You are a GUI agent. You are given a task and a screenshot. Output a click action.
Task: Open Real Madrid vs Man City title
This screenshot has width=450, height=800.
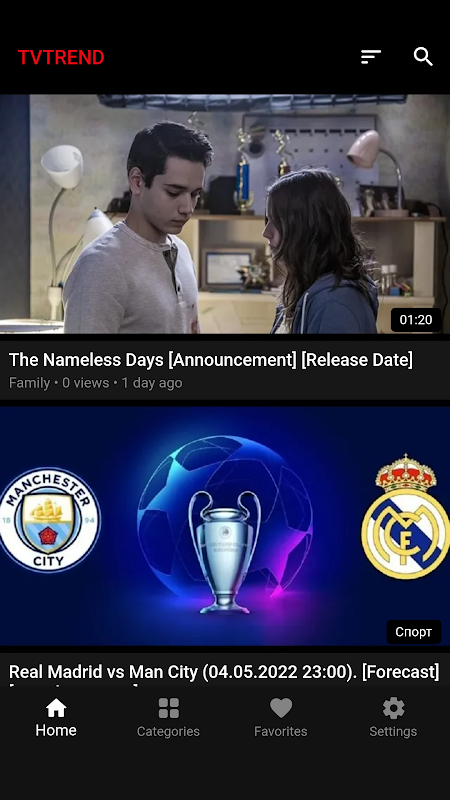(x=224, y=672)
